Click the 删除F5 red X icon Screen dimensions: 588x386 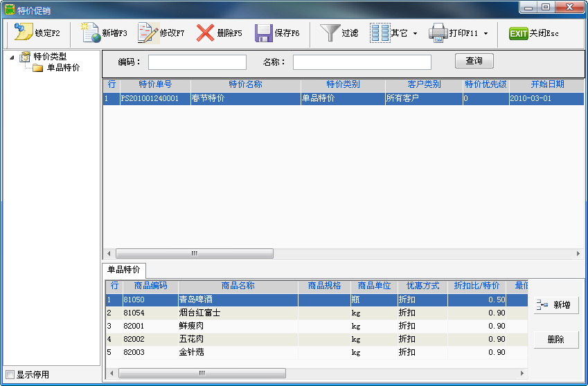(x=205, y=33)
